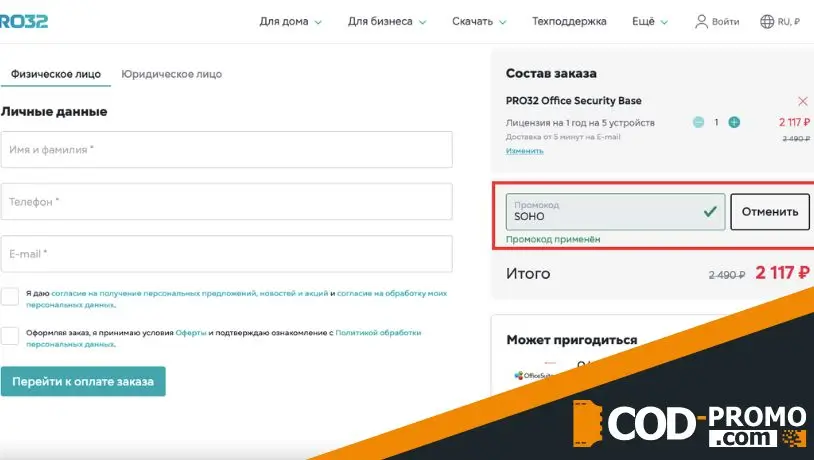Click the green promo code checkmark

pos(710,211)
